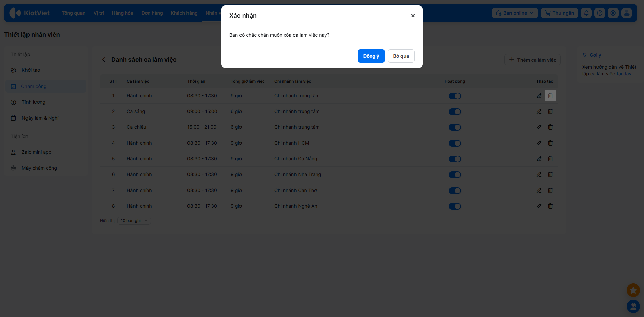Toggle activity for Chi nhánh Nghệ An shift

(x=455, y=206)
